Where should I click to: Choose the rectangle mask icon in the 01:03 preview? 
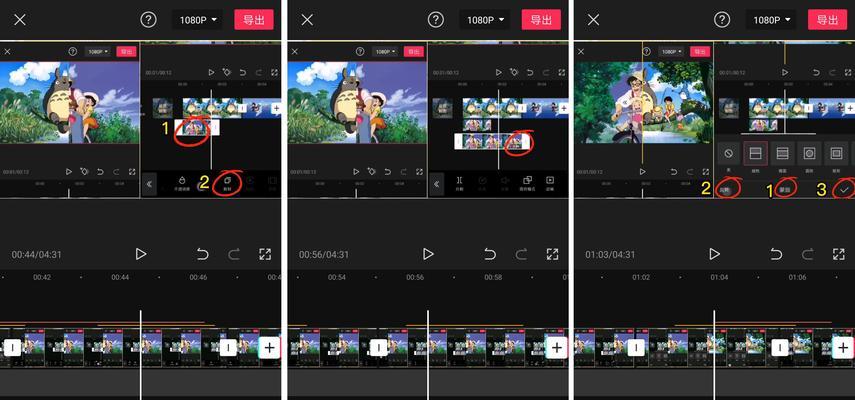tap(836, 154)
